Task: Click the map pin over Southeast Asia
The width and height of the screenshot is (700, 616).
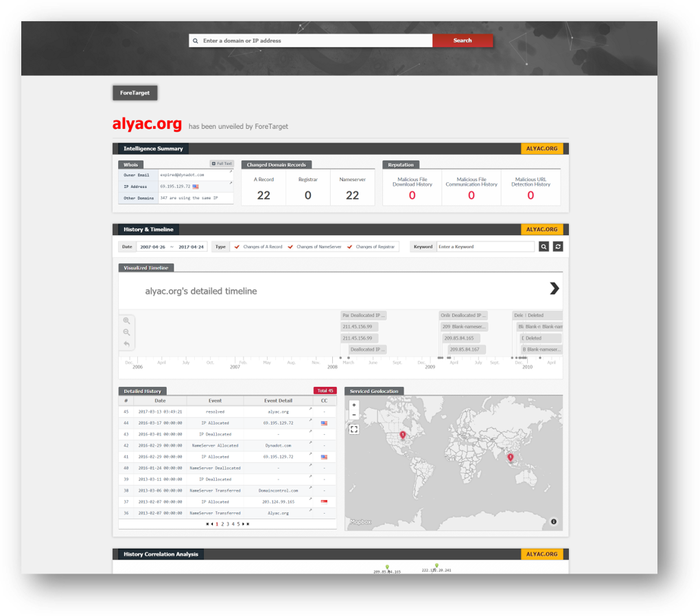Action: 511,458
